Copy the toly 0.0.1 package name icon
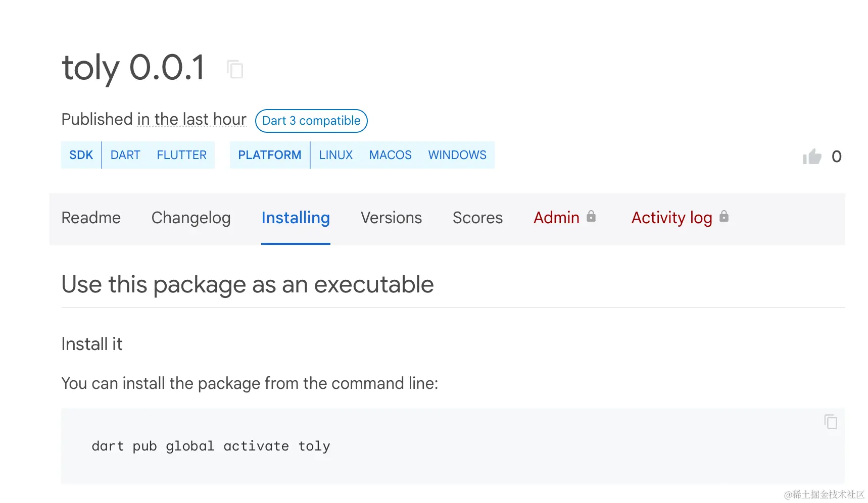Screen dimensions: 868x503 pyautogui.click(x=235, y=69)
